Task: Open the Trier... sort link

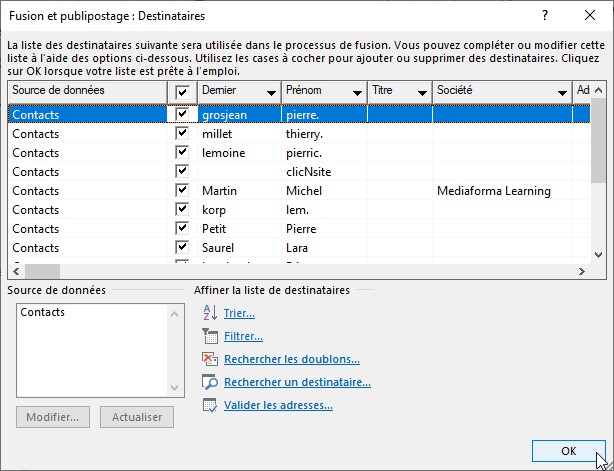Action: coord(239,313)
